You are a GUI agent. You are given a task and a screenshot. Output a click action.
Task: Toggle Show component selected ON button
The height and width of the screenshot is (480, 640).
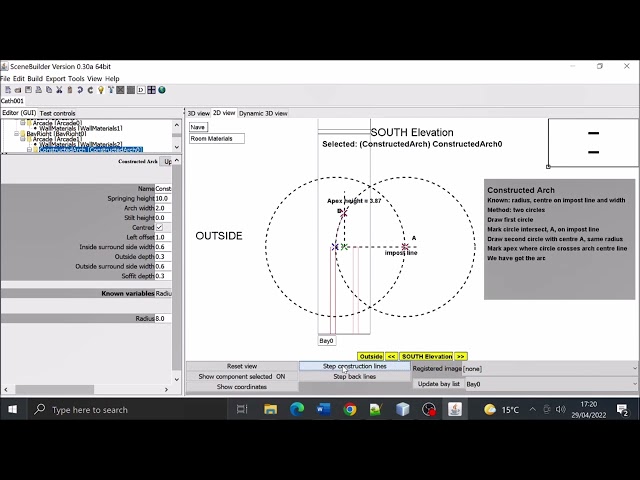[x=241, y=377]
